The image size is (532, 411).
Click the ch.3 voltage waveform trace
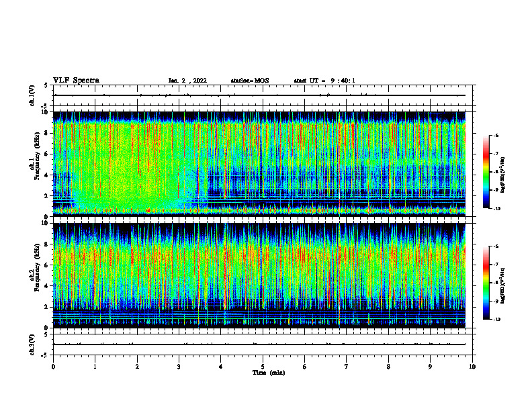click(x=259, y=345)
